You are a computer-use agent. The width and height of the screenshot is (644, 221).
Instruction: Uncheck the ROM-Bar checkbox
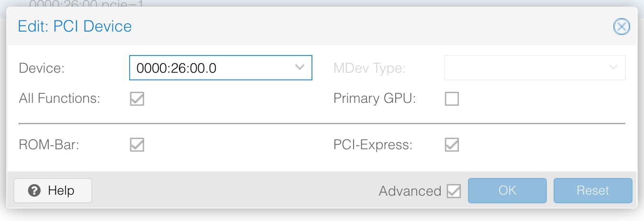137,144
